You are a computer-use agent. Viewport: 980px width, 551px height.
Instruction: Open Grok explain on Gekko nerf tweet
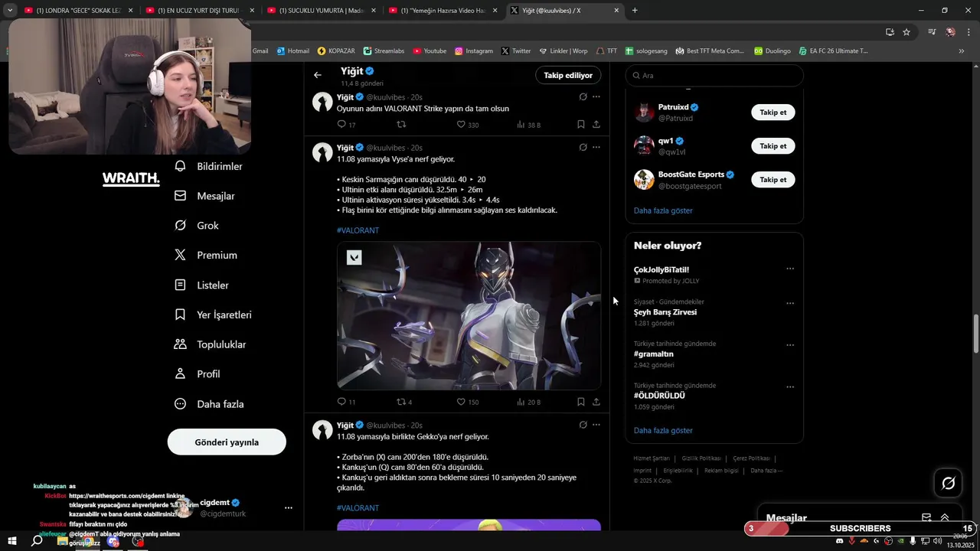coord(583,425)
